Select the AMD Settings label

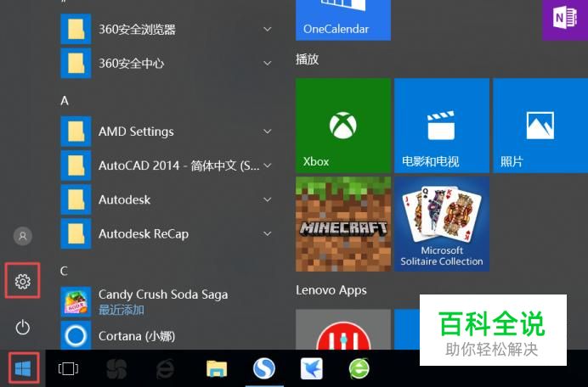[x=136, y=132]
